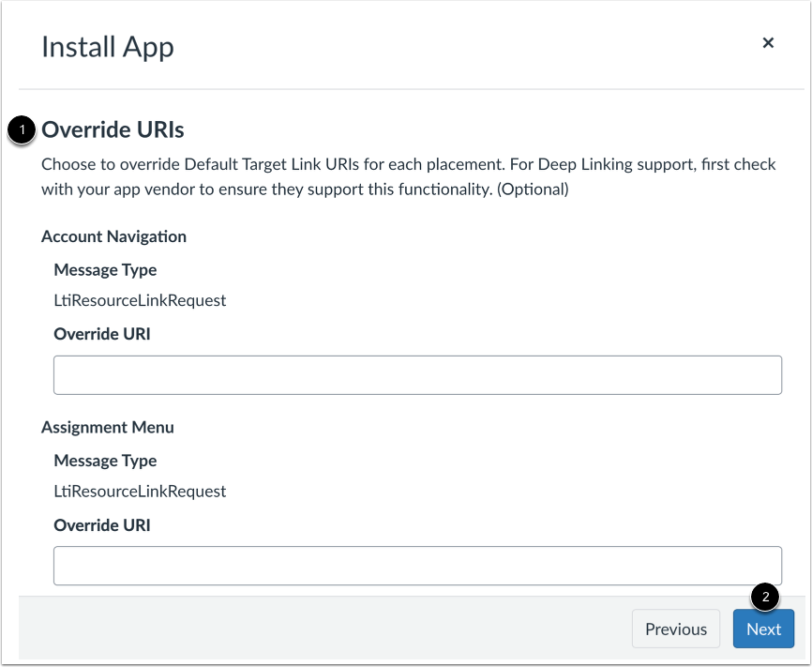
Task: Select LtiResourceLinkRequest text under Assignment Menu
Action: [140, 492]
